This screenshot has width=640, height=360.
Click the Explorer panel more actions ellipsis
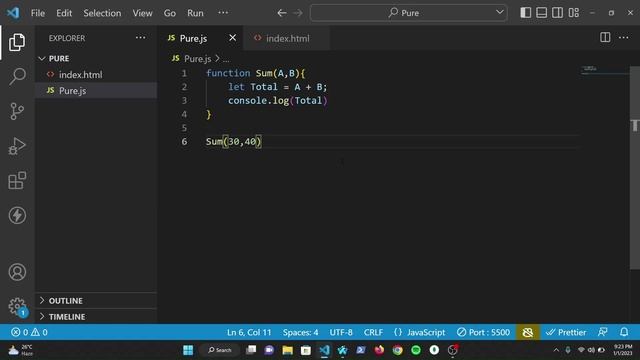[x=140, y=38]
